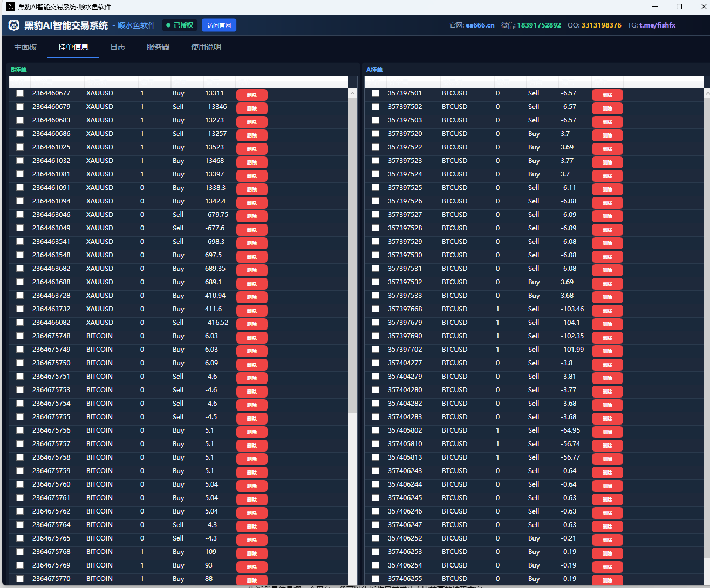Select the checkbox for order 357406252
Screen dimensions: 710x588
[x=376, y=538]
